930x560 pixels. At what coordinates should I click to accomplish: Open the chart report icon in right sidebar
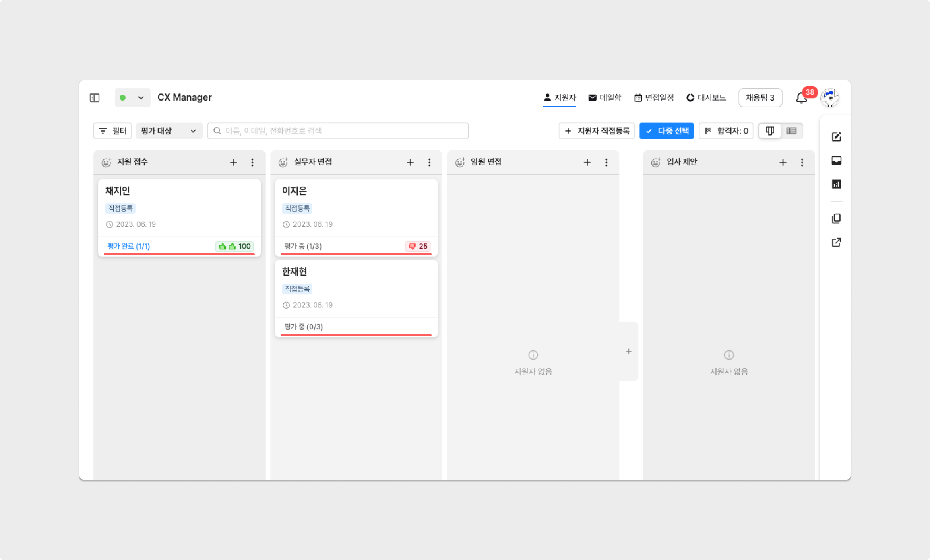(x=836, y=184)
